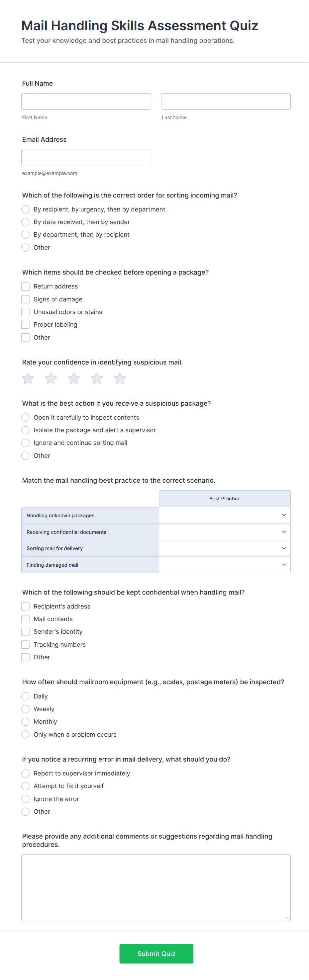Open dropdown for 'Handling unknown packages'
This screenshot has width=309, height=980.
(225, 515)
